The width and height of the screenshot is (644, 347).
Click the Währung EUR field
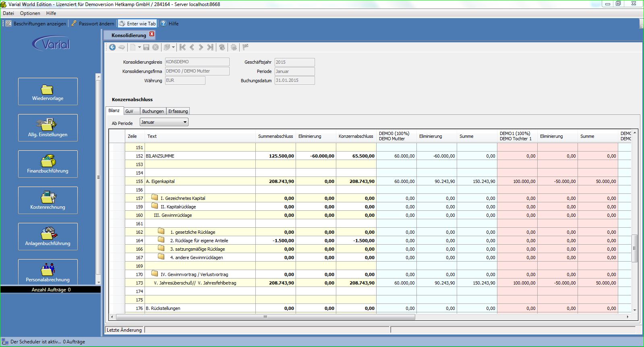pyautogui.click(x=185, y=80)
